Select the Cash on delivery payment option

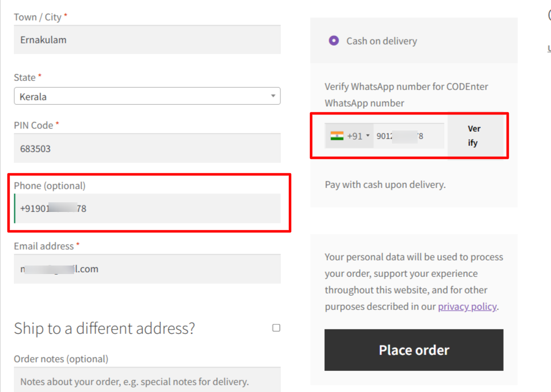point(333,40)
